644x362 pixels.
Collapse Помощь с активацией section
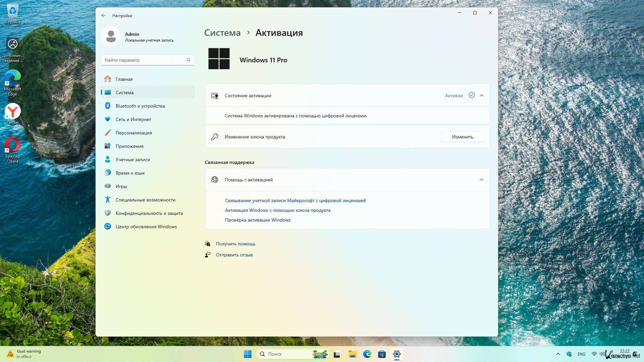[481, 180]
